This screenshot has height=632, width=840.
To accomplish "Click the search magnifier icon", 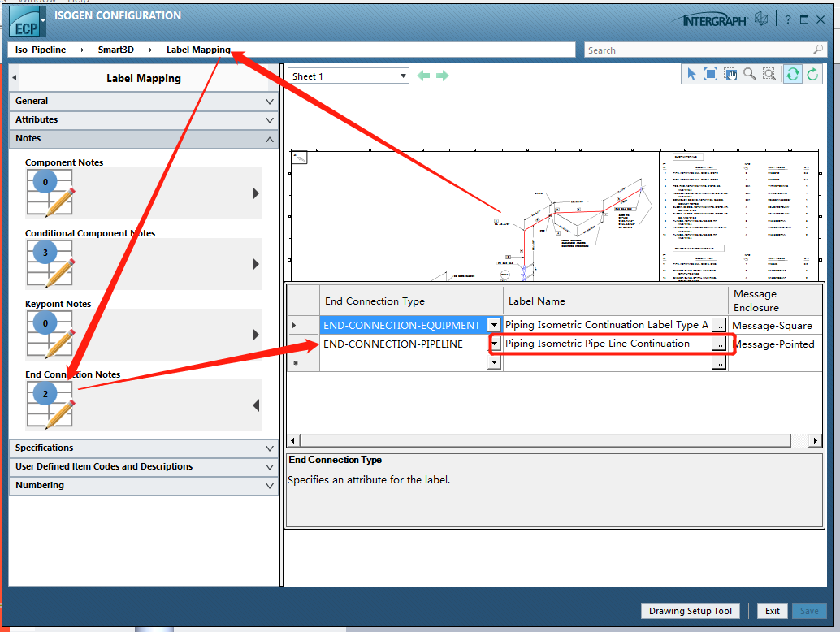I will pos(817,50).
